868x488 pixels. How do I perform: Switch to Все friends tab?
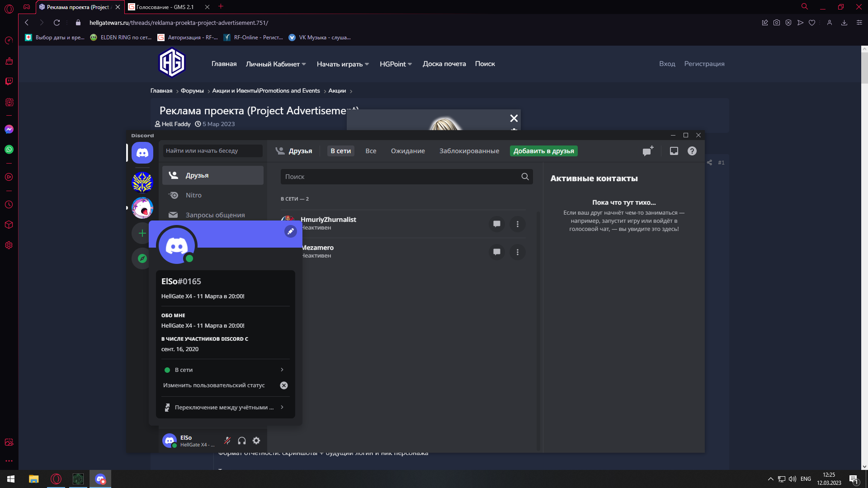click(371, 151)
